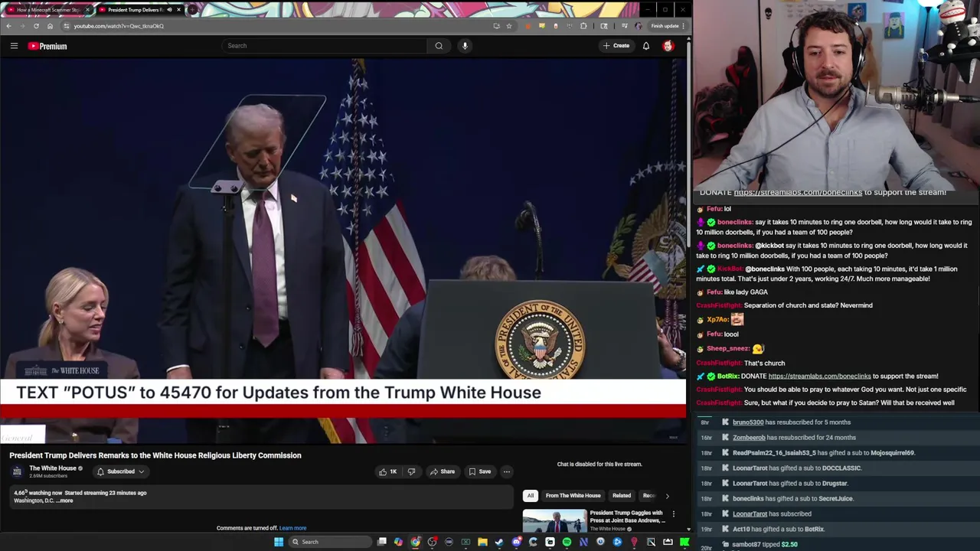Open YouTube notifications bell
980x551 pixels.
point(646,46)
